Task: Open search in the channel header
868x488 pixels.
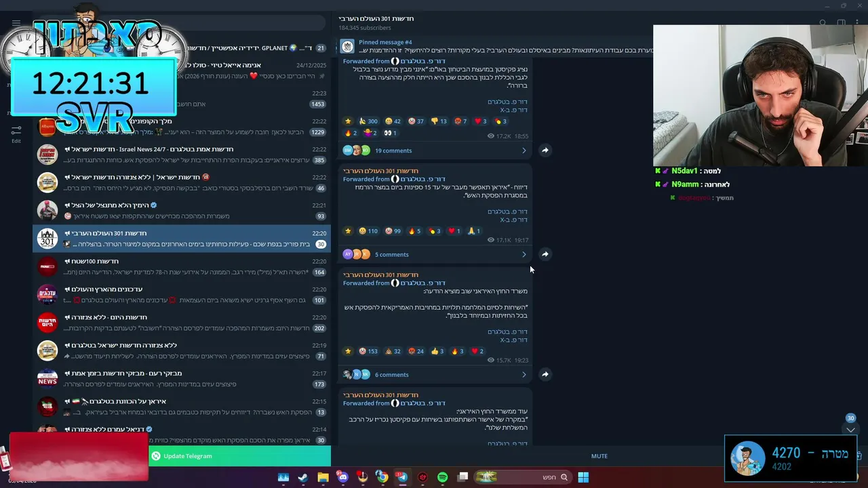Action: tap(823, 23)
